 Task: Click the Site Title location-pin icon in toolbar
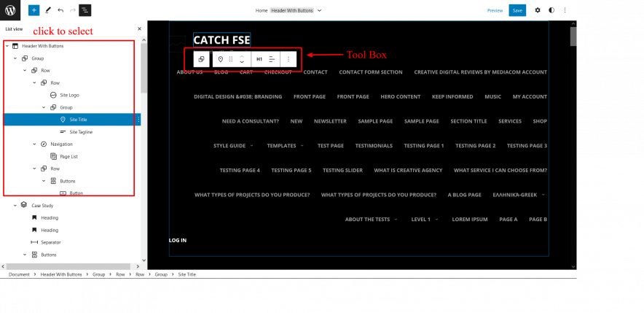221,59
